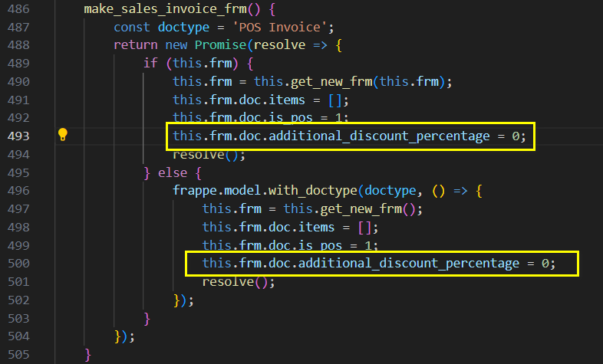Image resolution: width=603 pixels, height=364 pixels.
Task: Click the 'POS Invoice' string literal
Action: click(279, 28)
